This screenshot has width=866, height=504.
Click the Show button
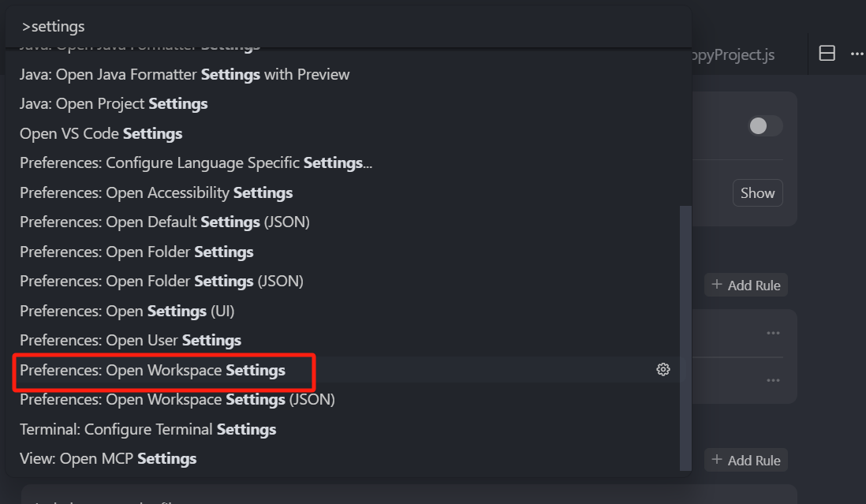[757, 192]
